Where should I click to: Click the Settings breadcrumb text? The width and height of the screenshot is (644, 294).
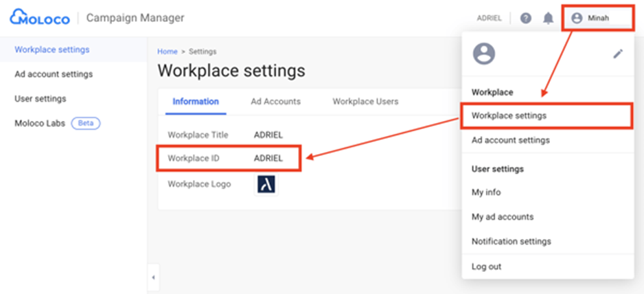pyautogui.click(x=203, y=52)
